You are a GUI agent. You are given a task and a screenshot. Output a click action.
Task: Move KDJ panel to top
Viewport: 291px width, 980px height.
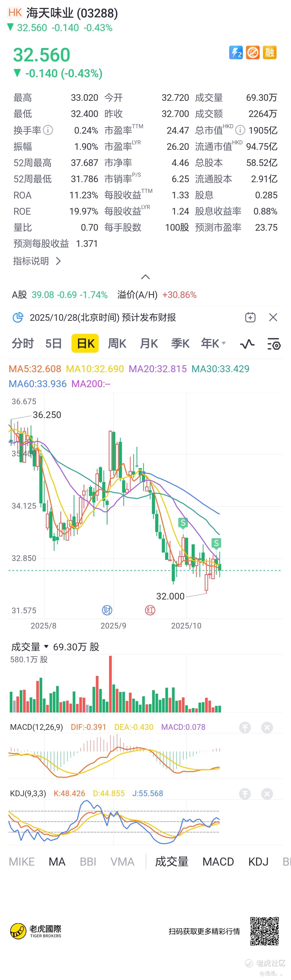(245, 794)
